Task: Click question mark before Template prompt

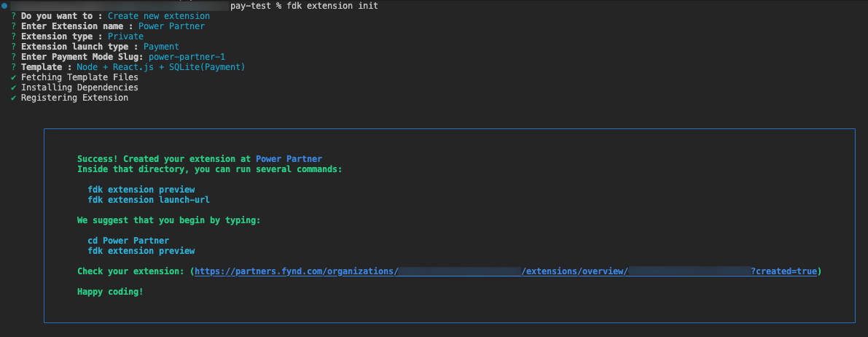Action: (x=14, y=67)
